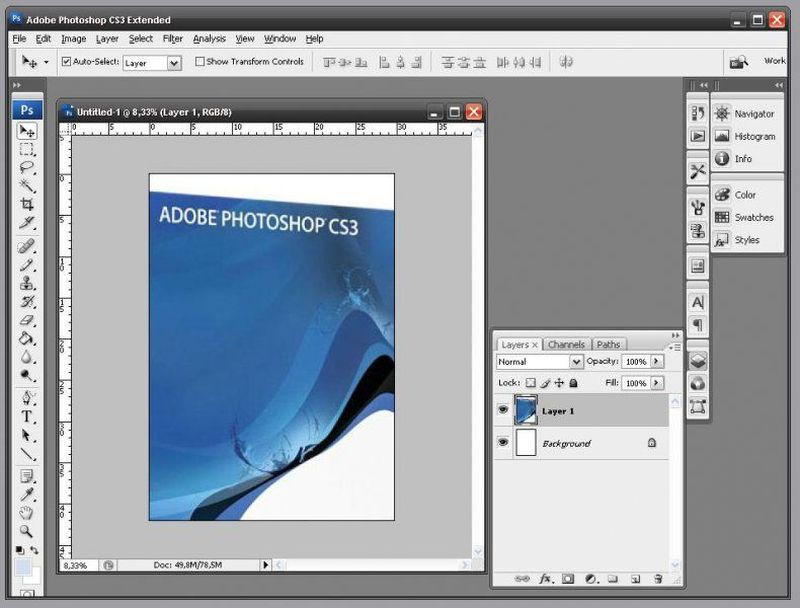Uncheck the Auto-Select checkbox
This screenshot has width=800, height=608.
(67, 62)
